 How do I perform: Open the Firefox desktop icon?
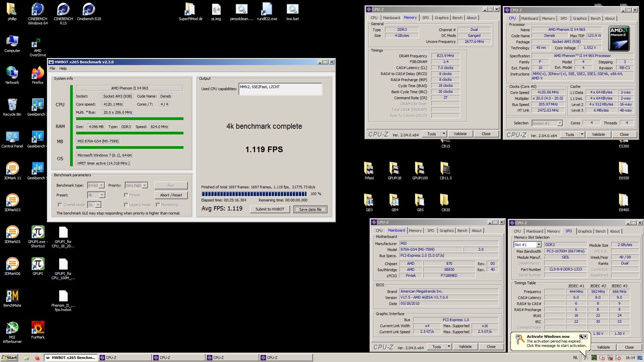coord(38,75)
